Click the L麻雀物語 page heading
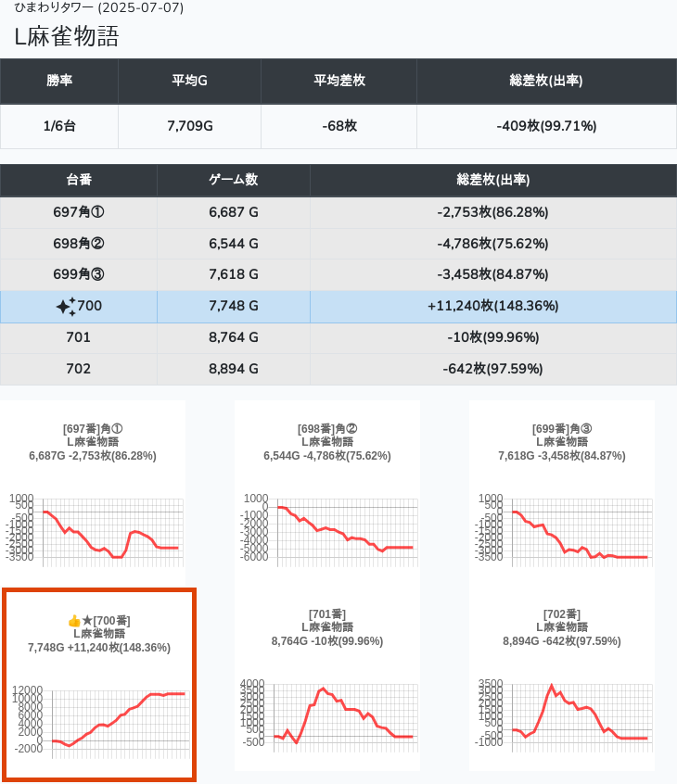Viewport: 677px width, 784px height. pyautogui.click(x=67, y=36)
